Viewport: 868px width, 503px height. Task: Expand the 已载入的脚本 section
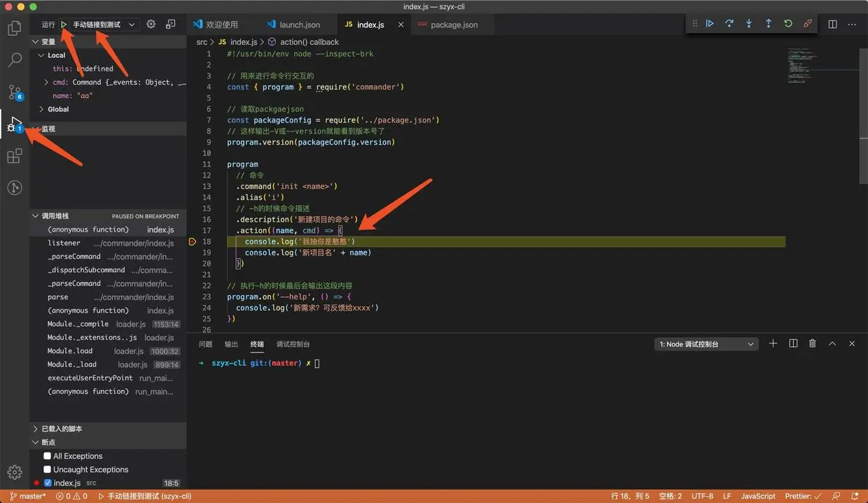[108, 429]
